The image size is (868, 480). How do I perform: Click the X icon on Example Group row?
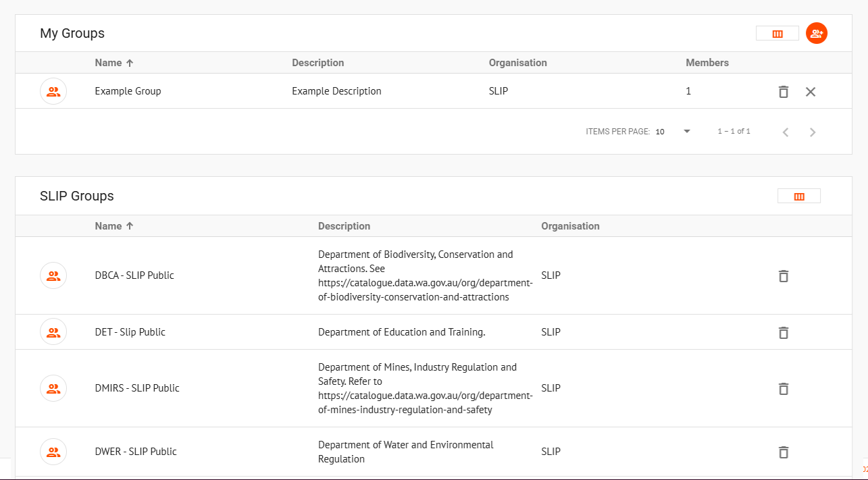point(811,92)
